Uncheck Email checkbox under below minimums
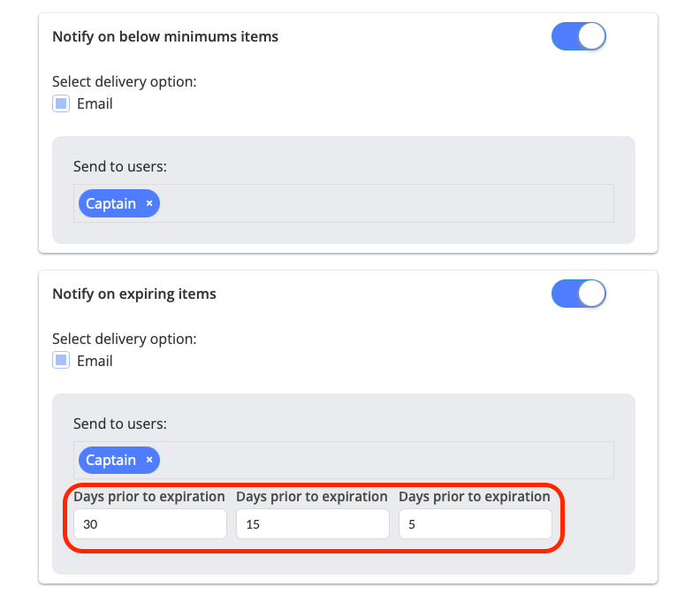The height and width of the screenshot is (595, 700). 61,103
